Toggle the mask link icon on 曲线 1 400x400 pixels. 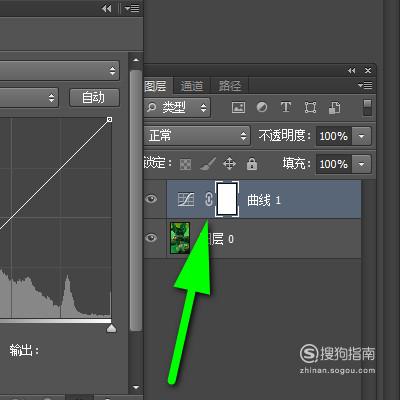click(208, 199)
